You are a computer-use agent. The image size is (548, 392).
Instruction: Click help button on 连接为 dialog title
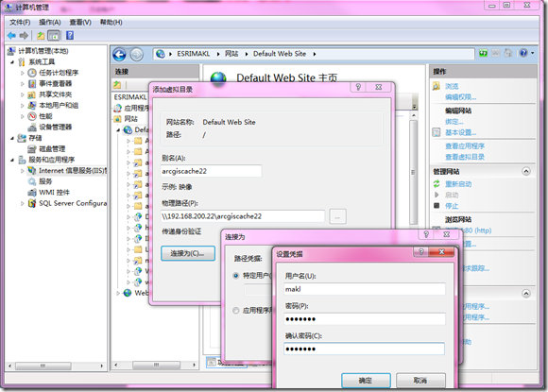click(426, 234)
